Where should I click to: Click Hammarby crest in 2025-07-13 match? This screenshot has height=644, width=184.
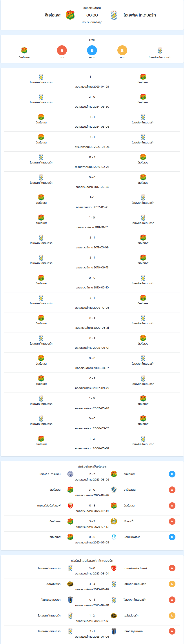[114, 521]
